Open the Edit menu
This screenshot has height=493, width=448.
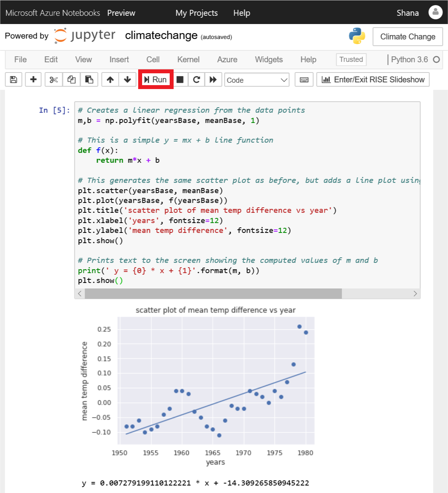tap(51, 60)
